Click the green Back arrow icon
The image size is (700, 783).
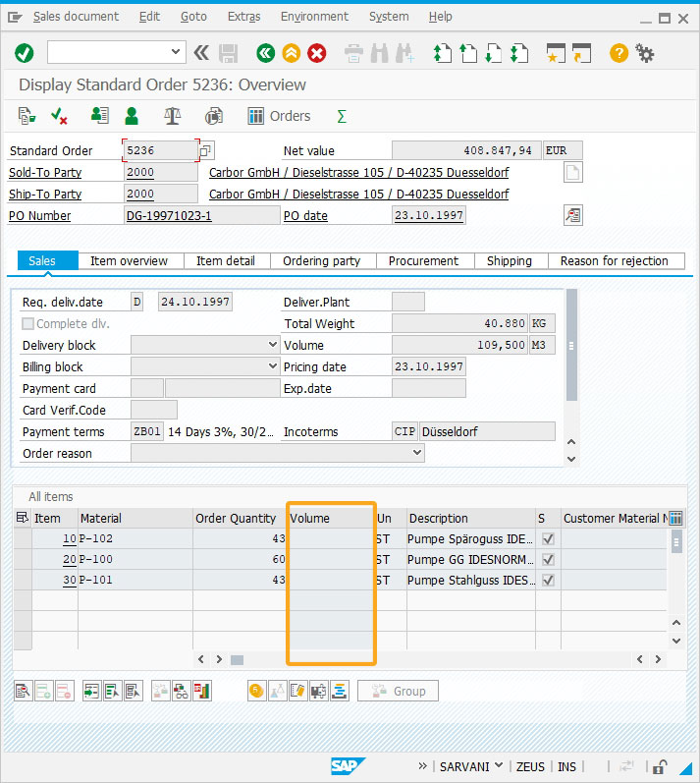[x=265, y=53]
